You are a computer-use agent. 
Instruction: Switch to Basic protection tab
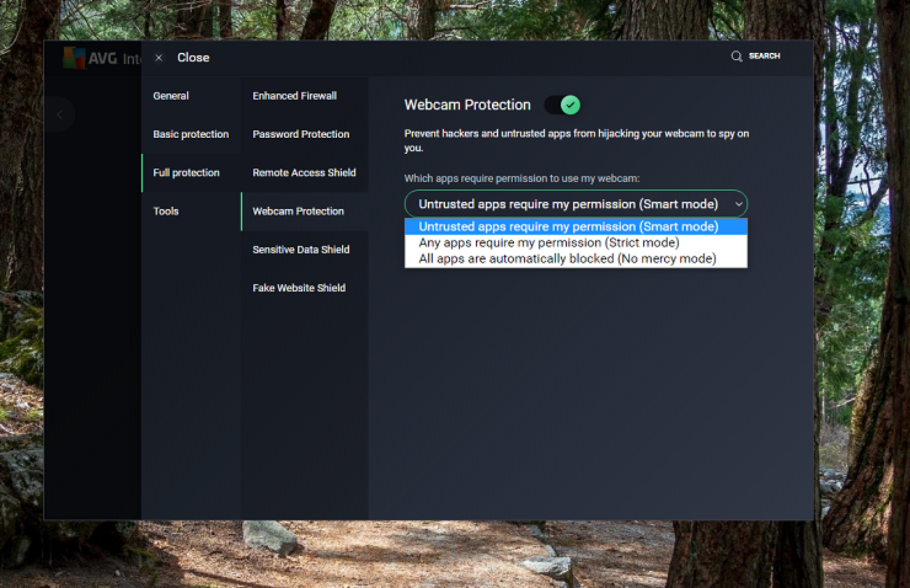click(191, 134)
